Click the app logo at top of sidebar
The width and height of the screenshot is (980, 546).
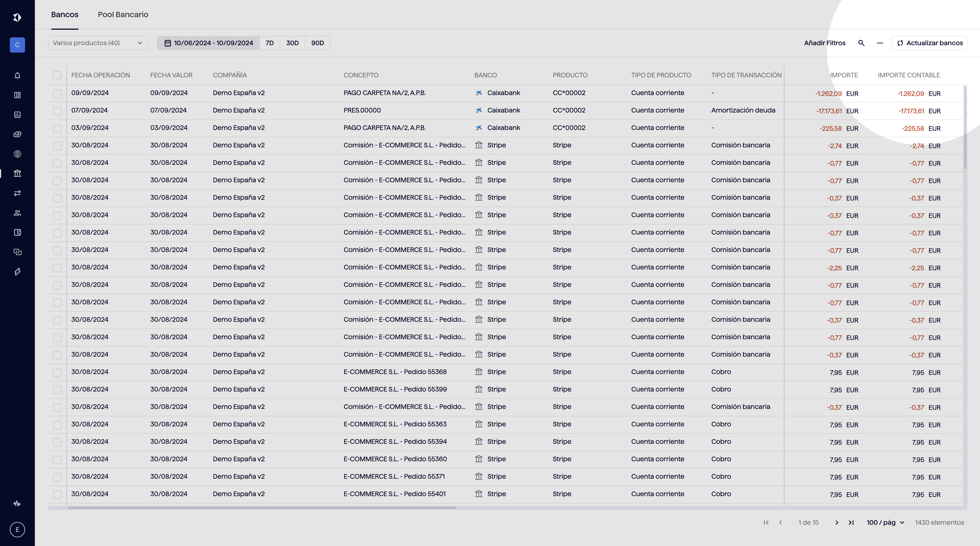17,17
